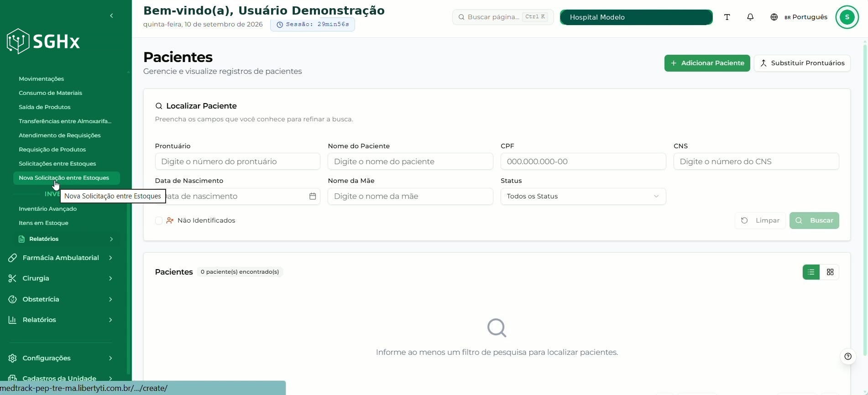Click the session clock icon

point(280,25)
